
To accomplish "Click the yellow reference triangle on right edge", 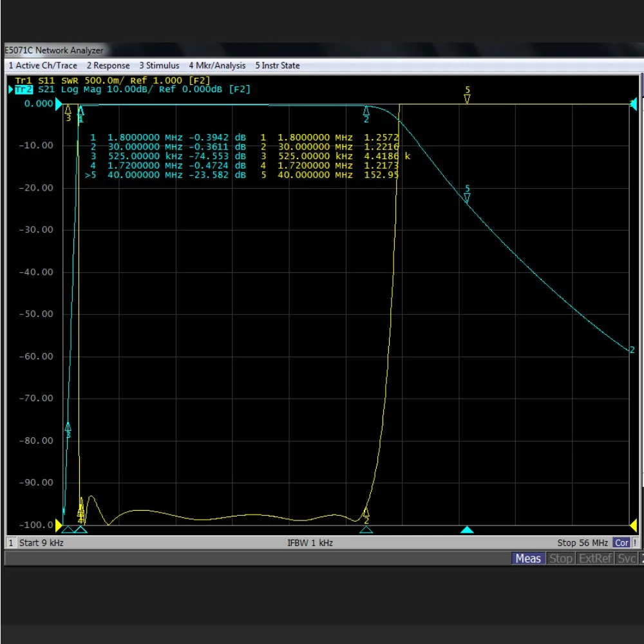I will point(633,526).
